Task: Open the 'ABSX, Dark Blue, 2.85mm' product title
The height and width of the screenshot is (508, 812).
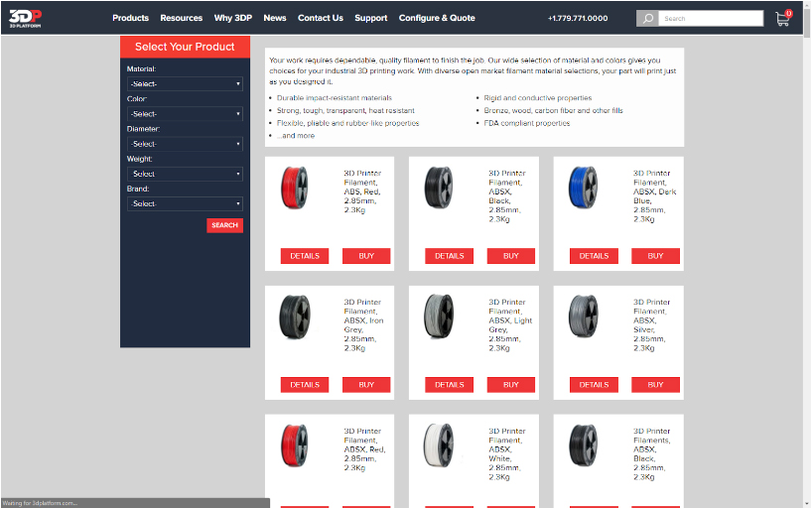Action: point(654,196)
